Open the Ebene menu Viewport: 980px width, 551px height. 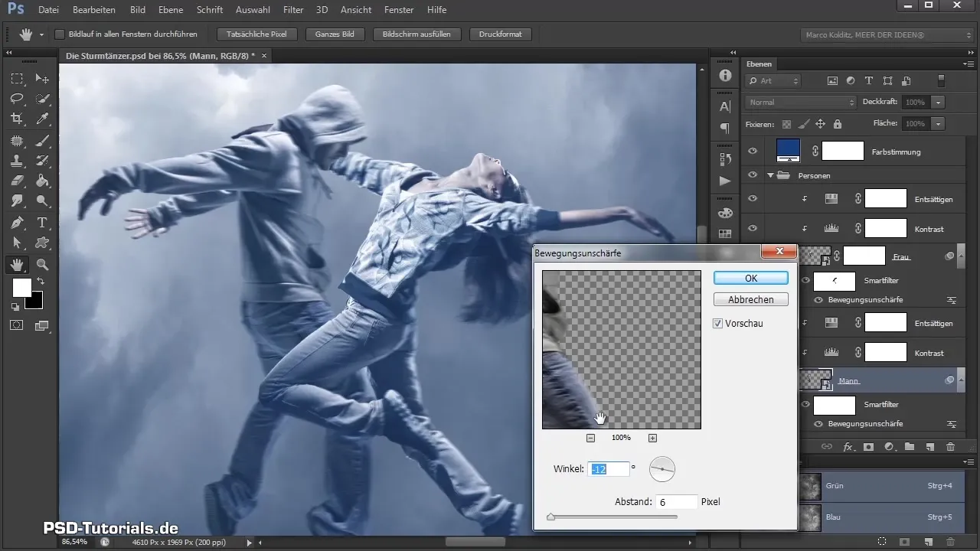coord(171,11)
